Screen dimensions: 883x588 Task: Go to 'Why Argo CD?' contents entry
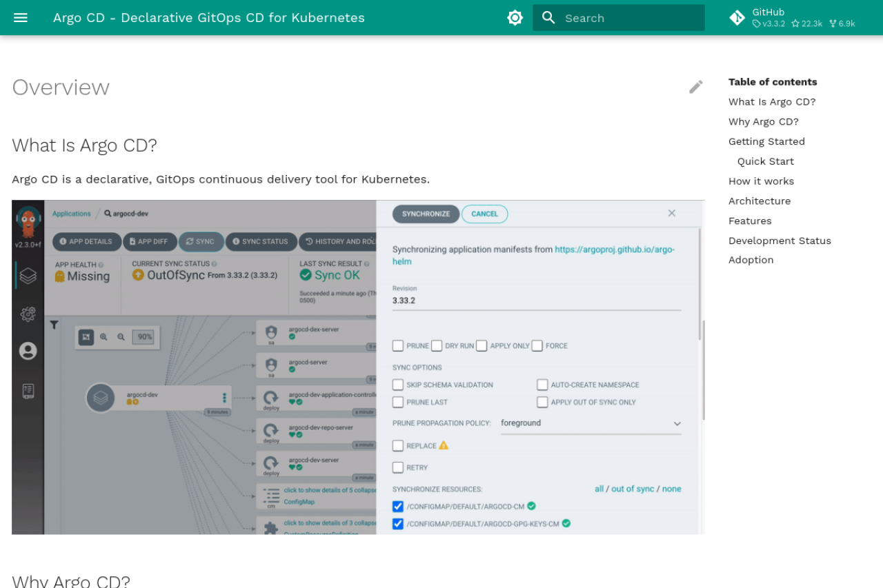764,122
